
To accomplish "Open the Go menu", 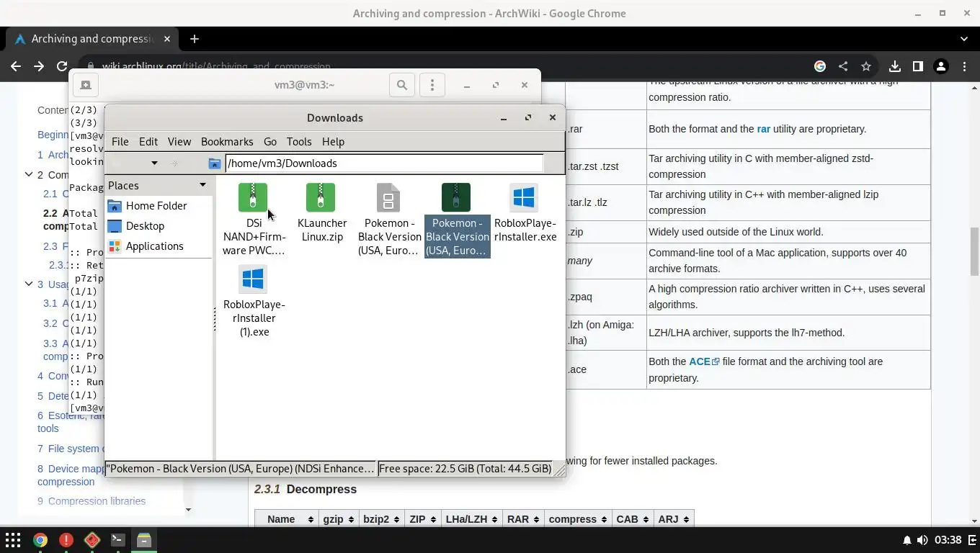I will point(269,142).
